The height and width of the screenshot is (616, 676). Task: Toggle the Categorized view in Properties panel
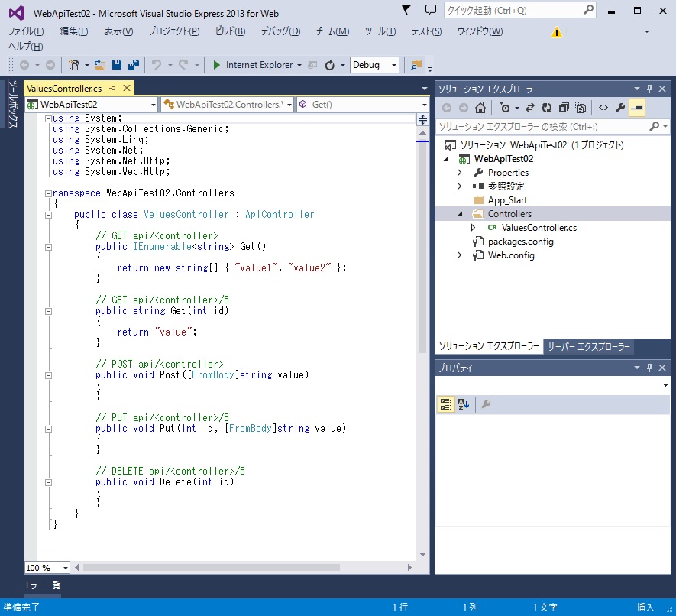[446, 404]
